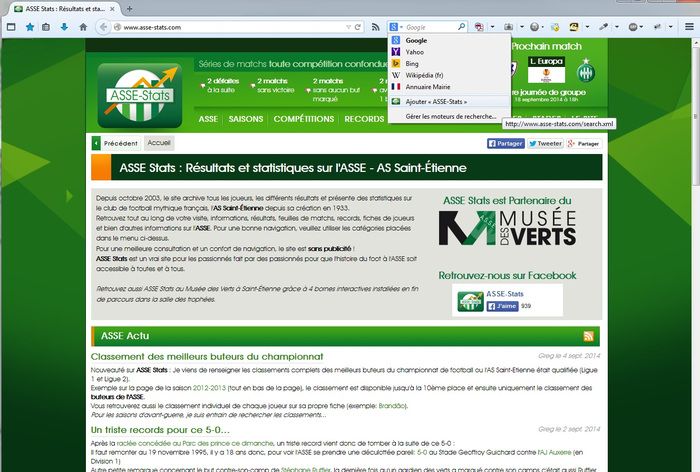Choose Wikipédia (fr) search engine
This screenshot has width=700, height=472.
[x=449, y=75]
